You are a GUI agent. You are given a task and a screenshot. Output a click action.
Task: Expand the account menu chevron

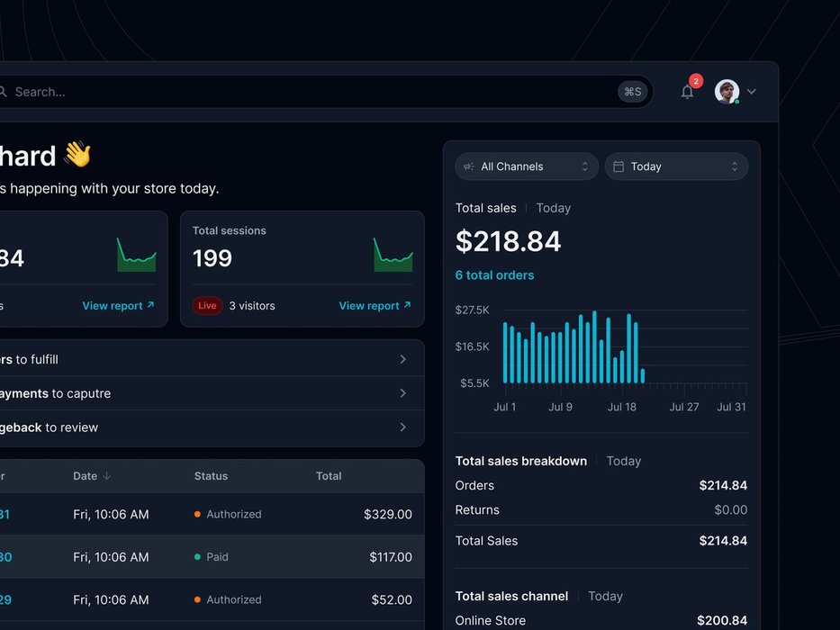click(x=752, y=92)
